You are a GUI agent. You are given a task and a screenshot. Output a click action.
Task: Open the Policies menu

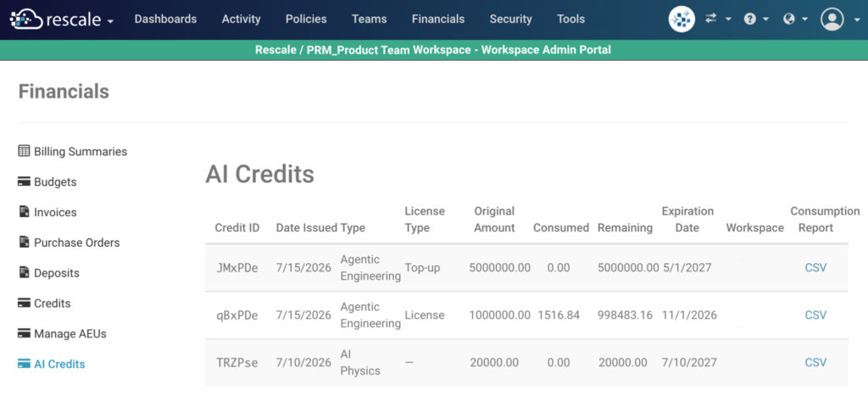pyautogui.click(x=306, y=19)
